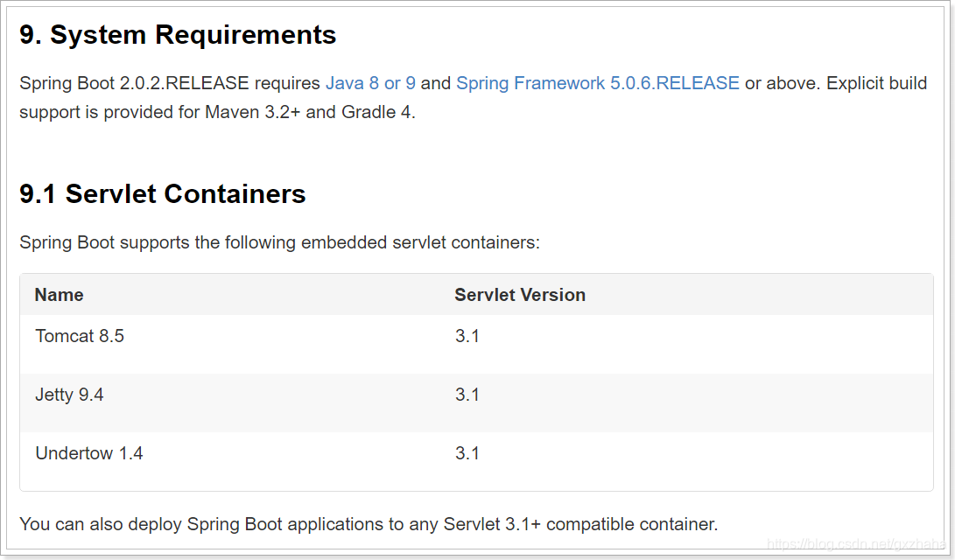This screenshot has width=955, height=560.
Task: Click the 'Undertow 1.4' table cell
Action: pos(89,453)
